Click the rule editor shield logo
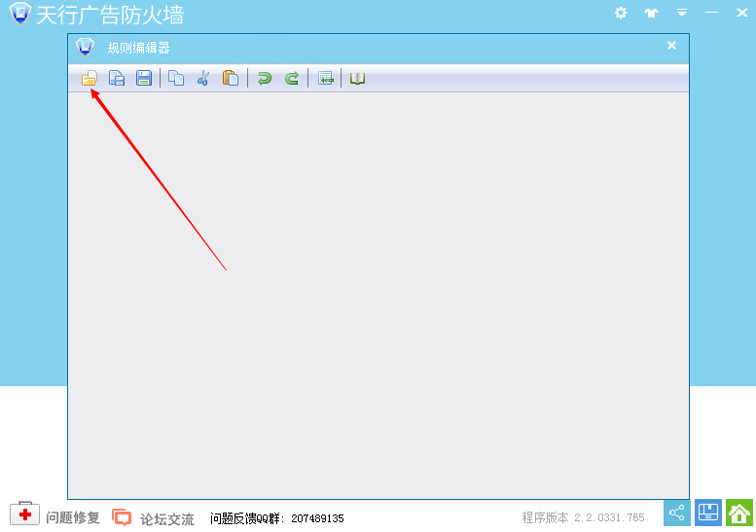The image size is (756, 532). [x=85, y=48]
